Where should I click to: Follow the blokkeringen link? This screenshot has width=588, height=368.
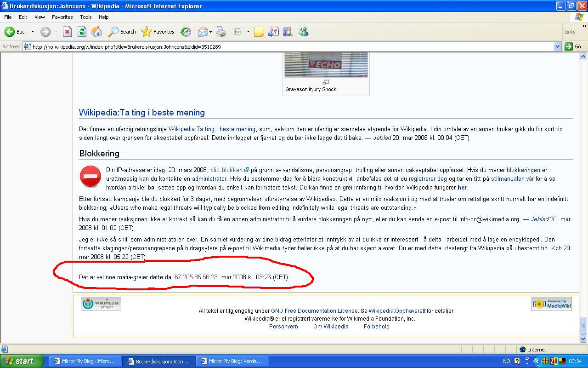523,170
